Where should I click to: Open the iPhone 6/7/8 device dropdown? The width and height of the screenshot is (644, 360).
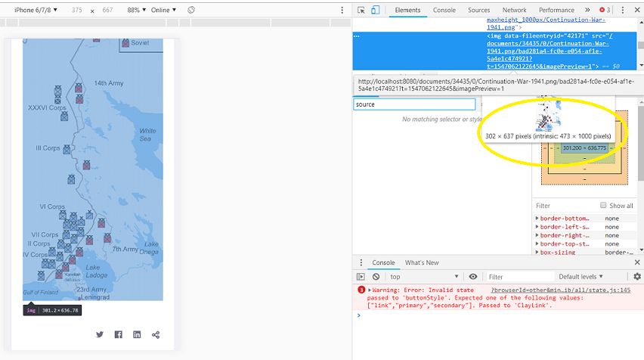(x=36, y=10)
